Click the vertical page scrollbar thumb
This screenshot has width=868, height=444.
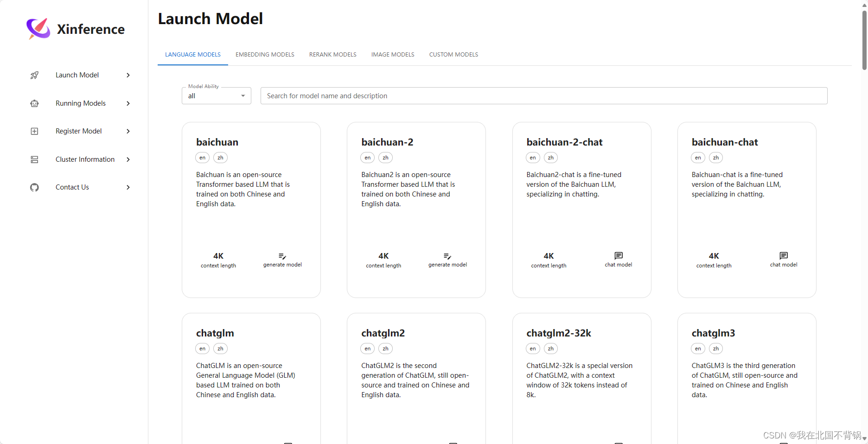tap(864, 39)
